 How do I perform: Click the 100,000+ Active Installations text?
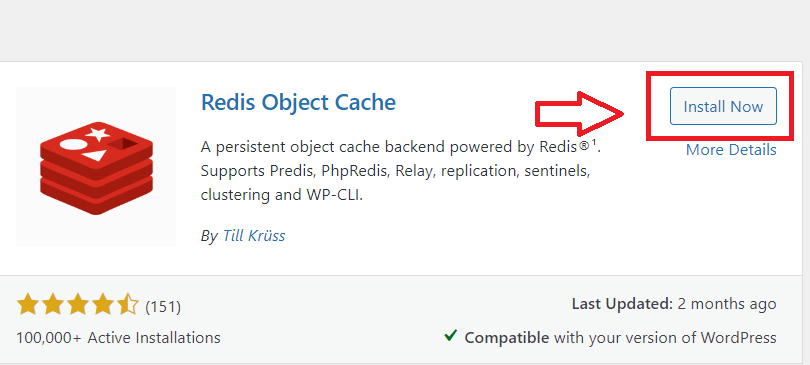coord(118,338)
